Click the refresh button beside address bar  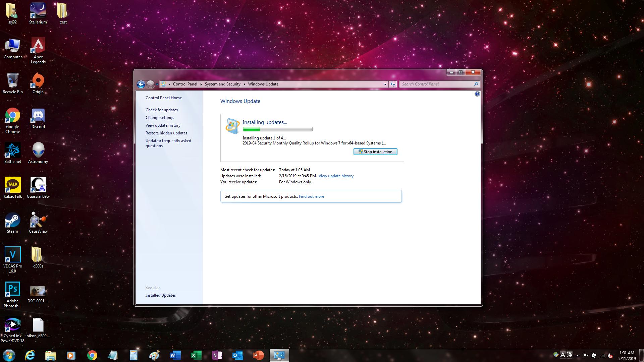click(x=393, y=84)
